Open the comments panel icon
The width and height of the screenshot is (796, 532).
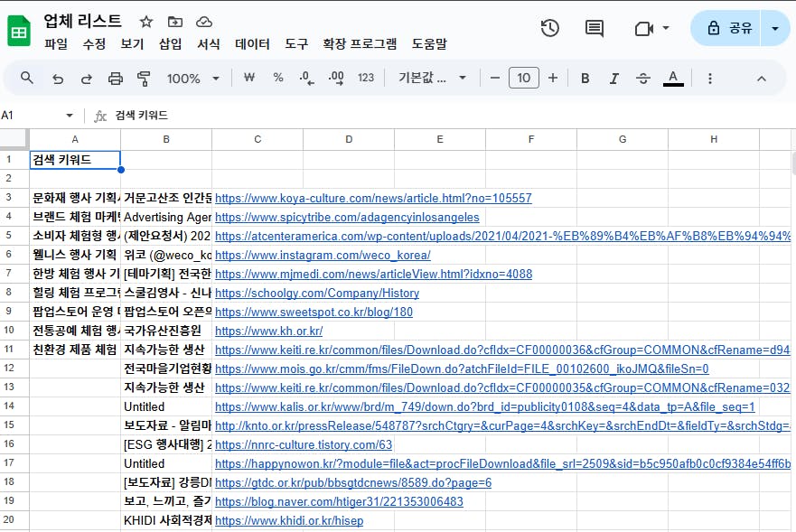595,28
